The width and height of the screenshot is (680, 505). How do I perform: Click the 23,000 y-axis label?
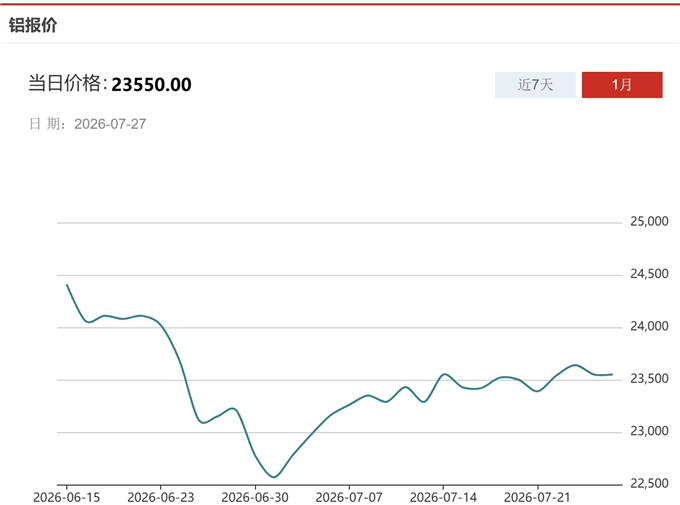pyautogui.click(x=649, y=431)
